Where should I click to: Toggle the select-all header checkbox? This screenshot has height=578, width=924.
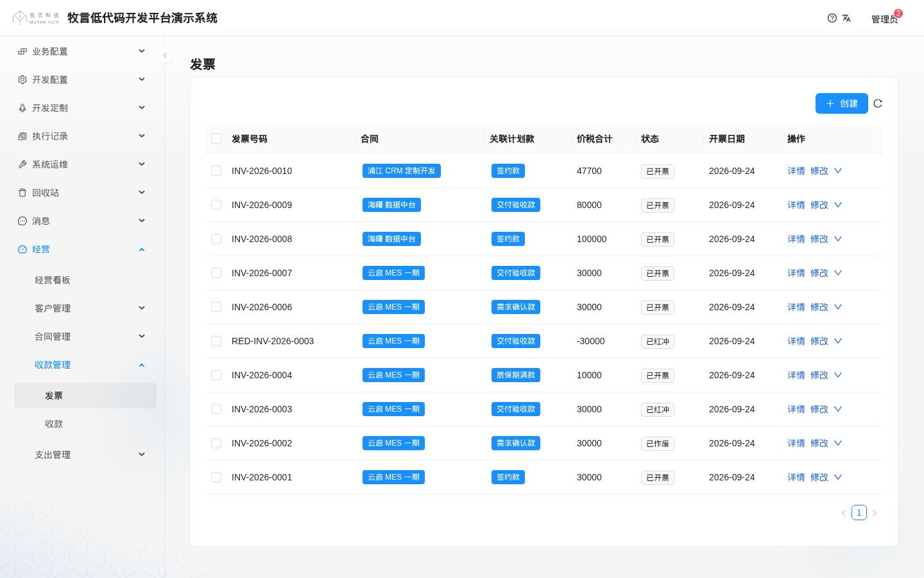tap(216, 139)
